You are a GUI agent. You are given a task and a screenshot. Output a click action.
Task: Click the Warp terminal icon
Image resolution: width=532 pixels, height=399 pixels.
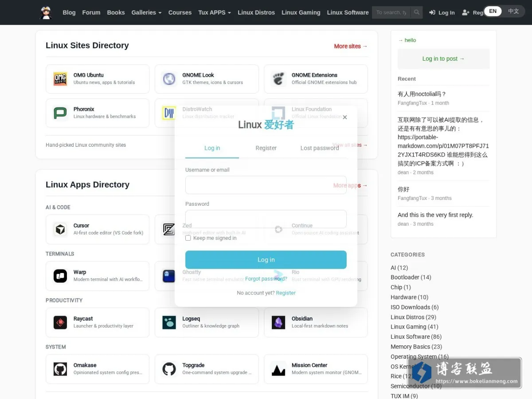[x=60, y=276]
